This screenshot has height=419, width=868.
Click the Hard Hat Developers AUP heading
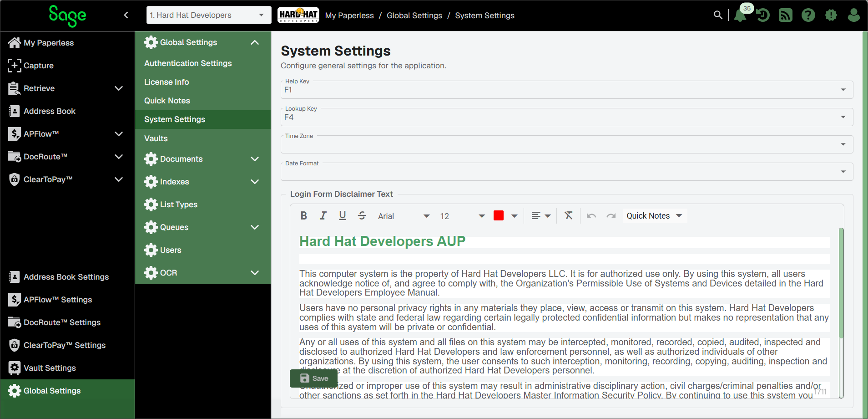coord(382,241)
